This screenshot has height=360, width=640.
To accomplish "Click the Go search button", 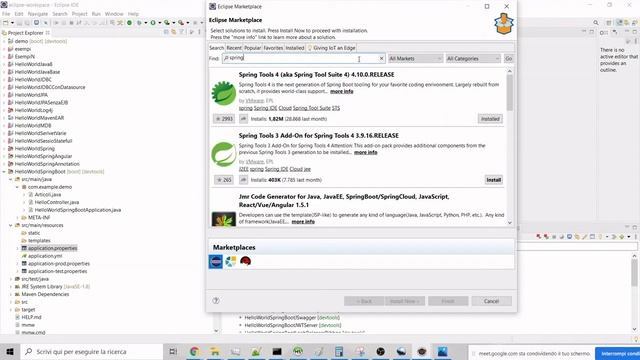I will click(509, 58).
